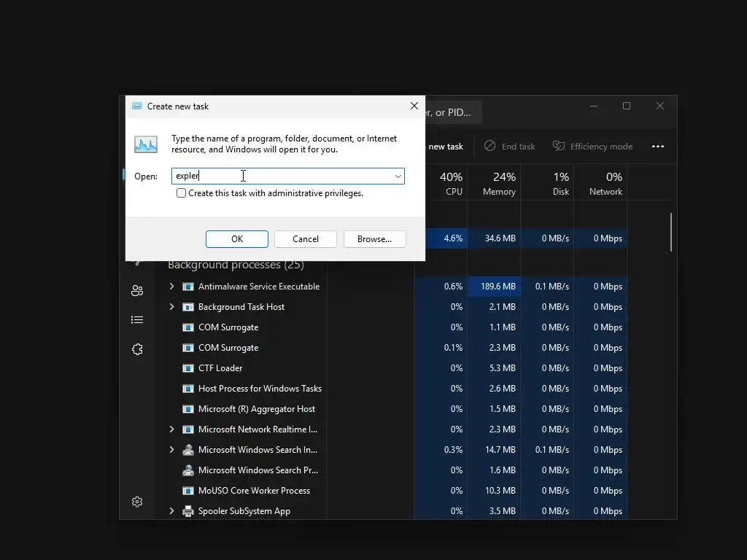This screenshot has width=747, height=560.
Task: Open the Details page list icon in sidebar
Action: click(137, 319)
